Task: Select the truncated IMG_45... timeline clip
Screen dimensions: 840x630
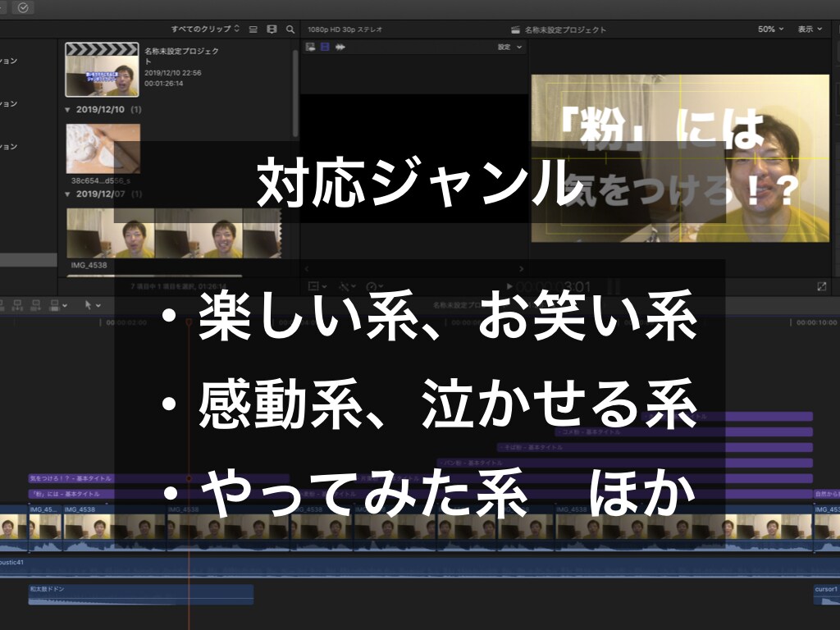Action: [x=45, y=527]
